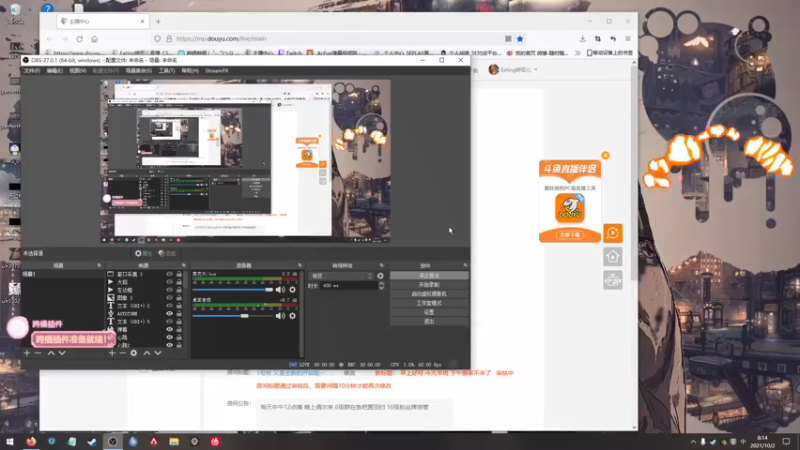Toggle visibility of 图像 3 source
Screen dimensions: 800x450
[x=169, y=298]
